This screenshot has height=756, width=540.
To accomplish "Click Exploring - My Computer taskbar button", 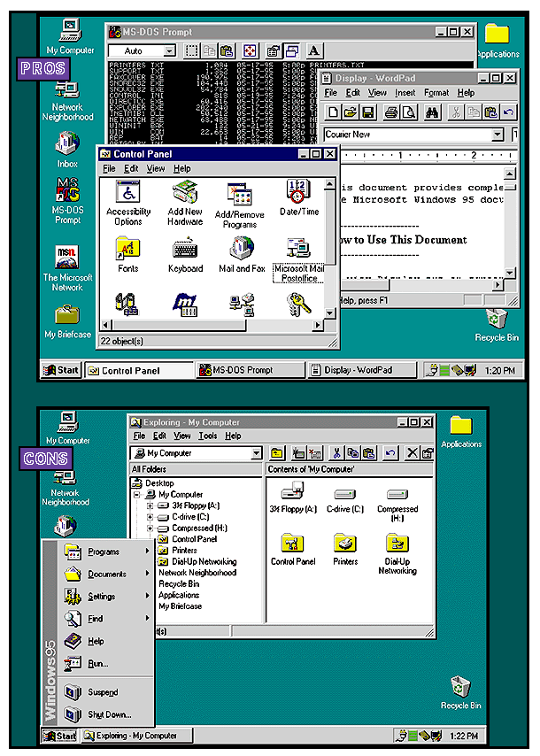I will [x=137, y=736].
